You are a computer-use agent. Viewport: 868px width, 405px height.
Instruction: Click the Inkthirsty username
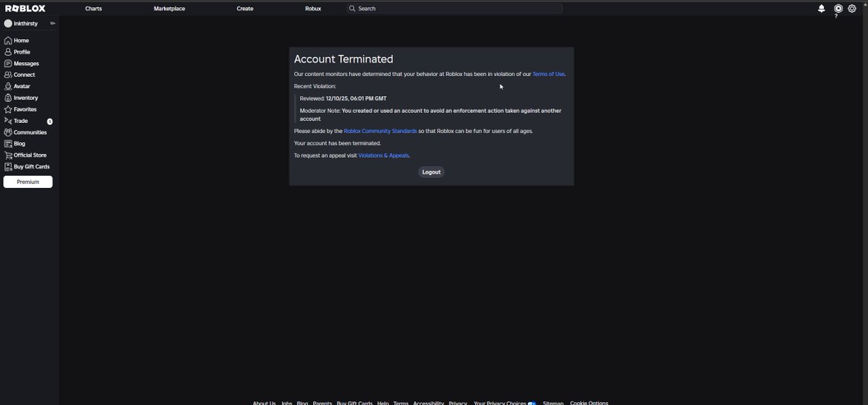pyautogui.click(x=26, y=24)
